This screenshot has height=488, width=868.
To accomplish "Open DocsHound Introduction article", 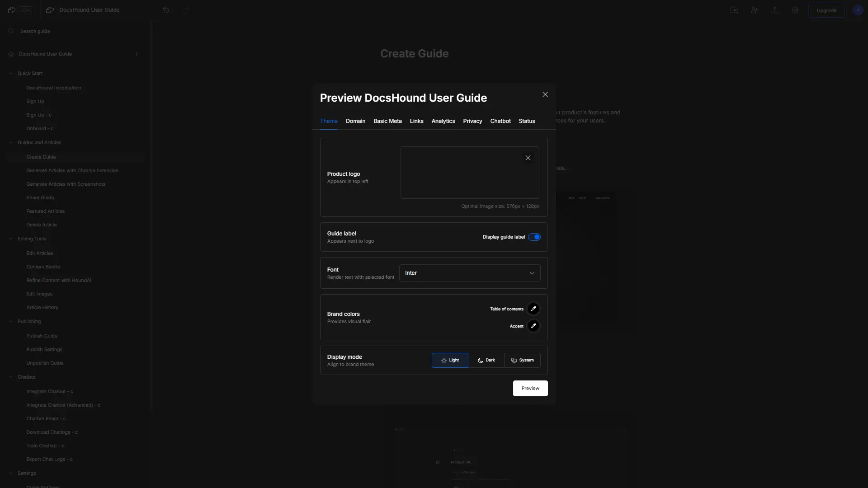I will click(x=54, y=88).
